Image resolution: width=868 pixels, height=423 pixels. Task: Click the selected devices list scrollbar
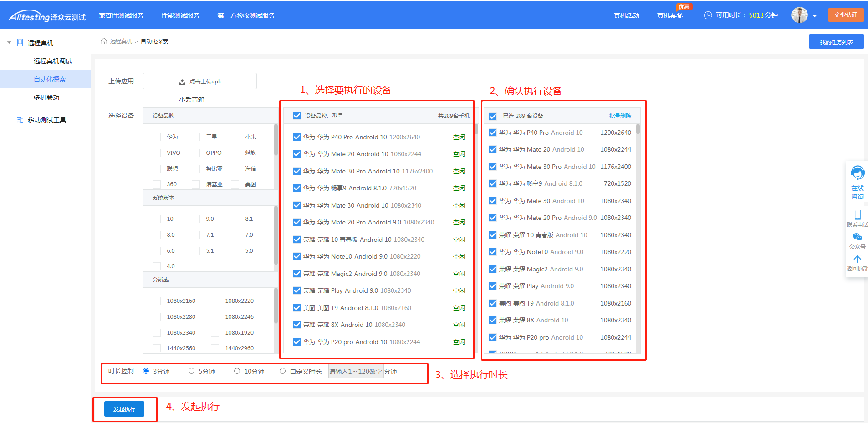[x=638, y=129]
